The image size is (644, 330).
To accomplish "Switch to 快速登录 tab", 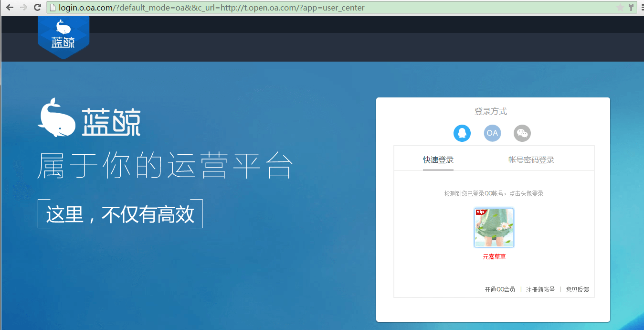I will [438, 160].
